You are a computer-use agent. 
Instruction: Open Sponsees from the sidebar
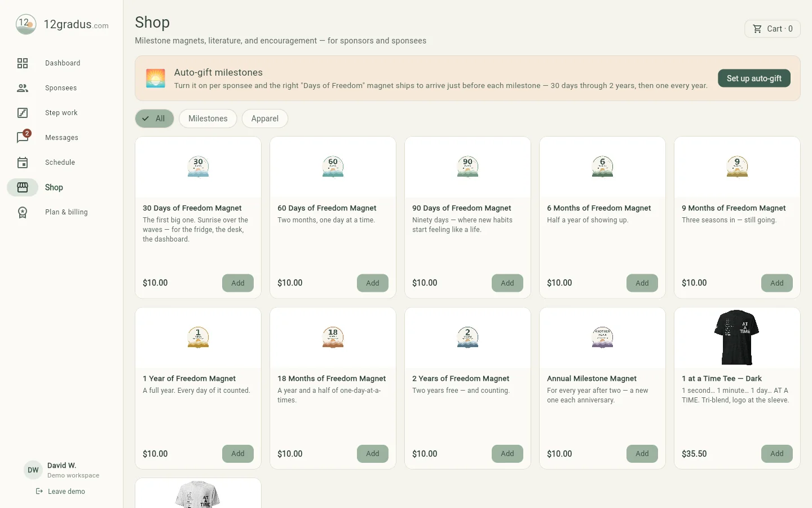pos(61,88)
